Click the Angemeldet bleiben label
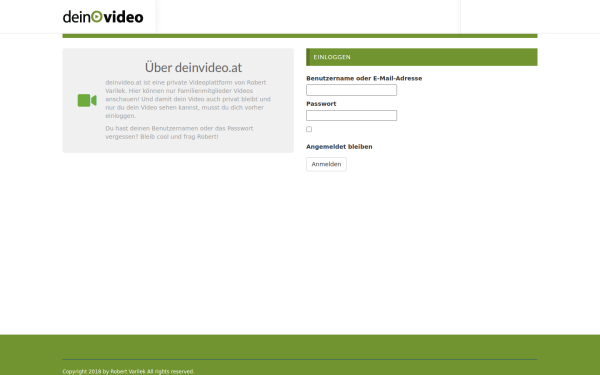The image size is (600, 375). (x=339, y=147)
